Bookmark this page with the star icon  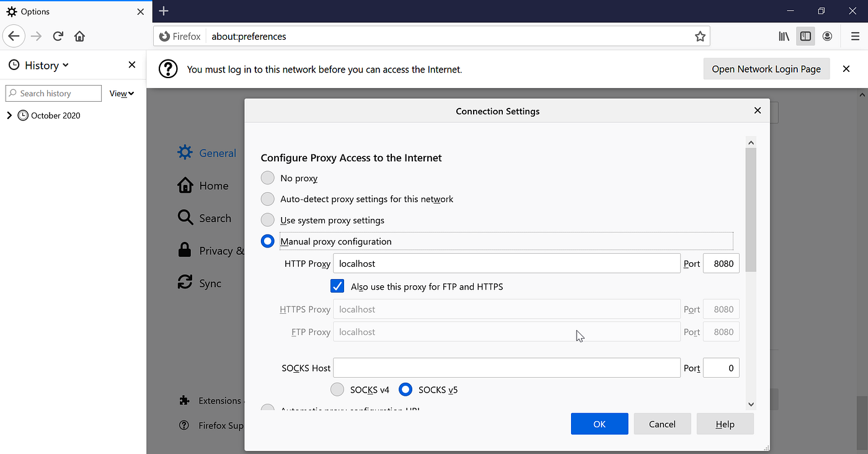pos(700,37)
